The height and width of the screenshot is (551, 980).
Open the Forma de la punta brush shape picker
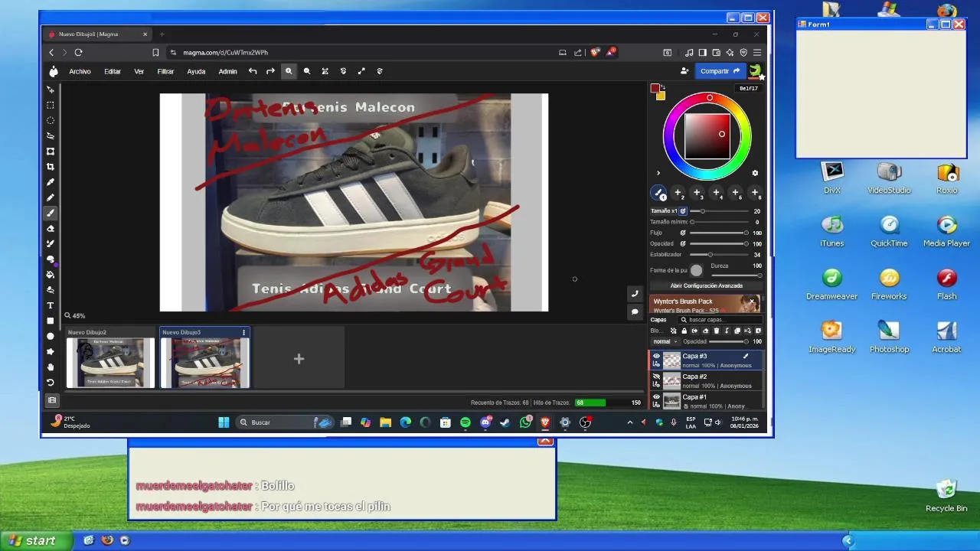click(696, 270)
